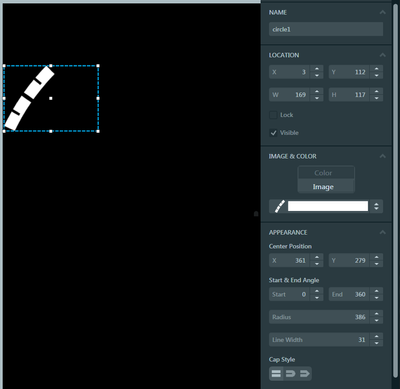Decrease the Radius value
This screenshot has width=400, height=389.
(x=376, y=320)
